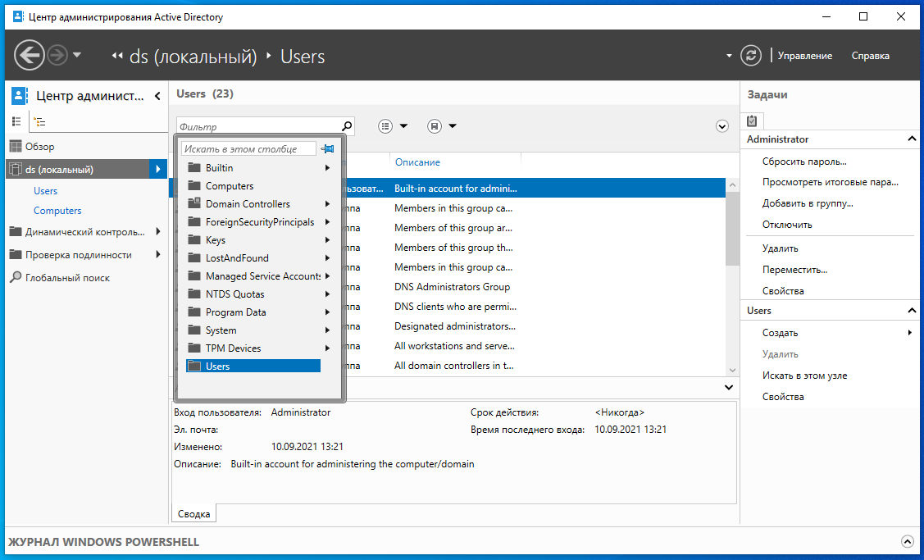Switch navigation pane to list view
924x560 pixels.
16,121
